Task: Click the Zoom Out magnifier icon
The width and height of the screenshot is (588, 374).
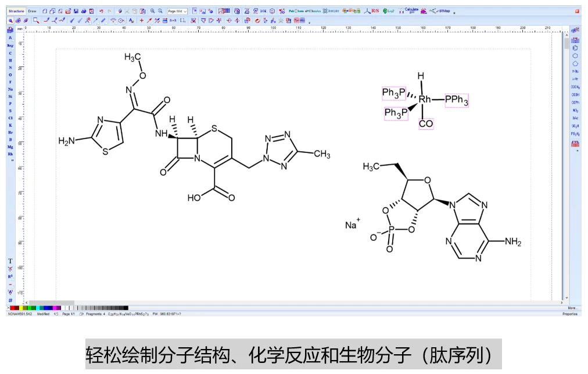Action: point(160,11)
